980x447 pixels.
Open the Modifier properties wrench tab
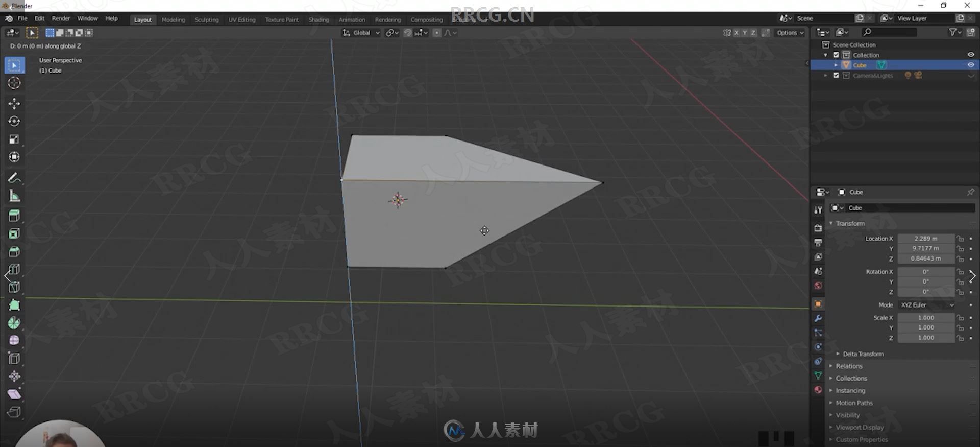click(818, 318)
